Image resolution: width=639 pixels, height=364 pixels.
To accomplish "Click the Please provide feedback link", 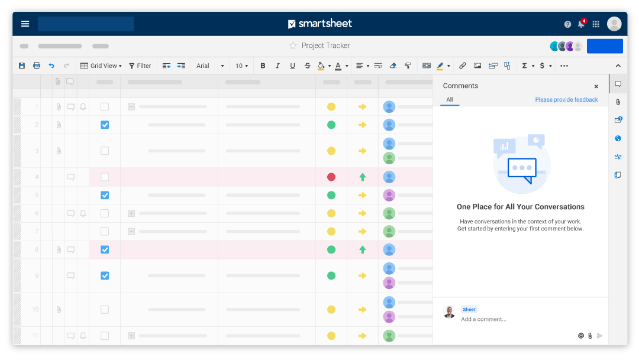I will [x=566, y=100].
